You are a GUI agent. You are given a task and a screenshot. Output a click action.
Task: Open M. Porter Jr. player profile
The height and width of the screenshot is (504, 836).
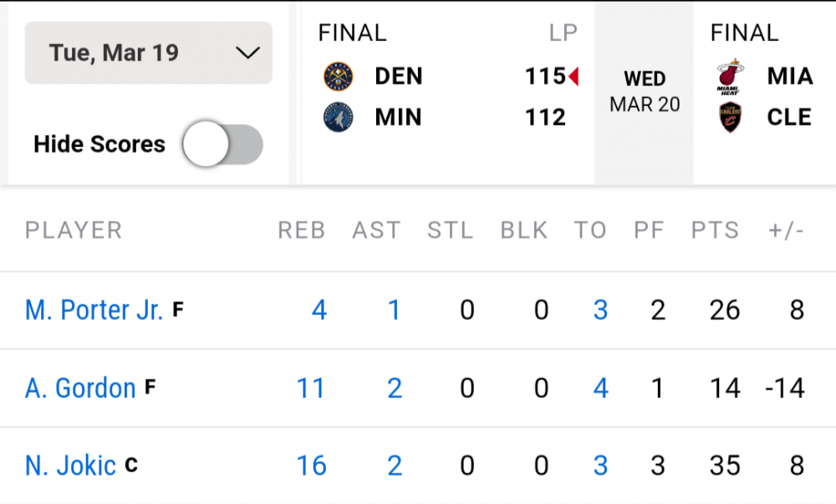tap(94, 310)
